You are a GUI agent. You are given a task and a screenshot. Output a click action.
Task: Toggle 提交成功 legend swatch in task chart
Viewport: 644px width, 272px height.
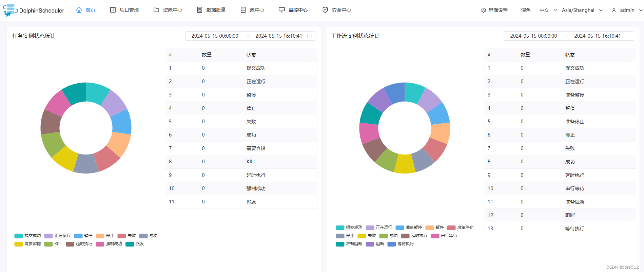point(19,236)
